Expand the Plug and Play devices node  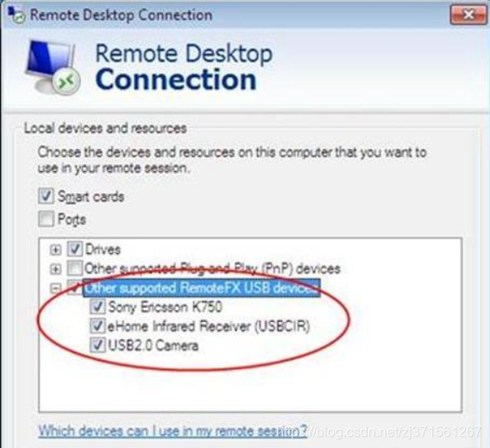click(x=55, y=268)
